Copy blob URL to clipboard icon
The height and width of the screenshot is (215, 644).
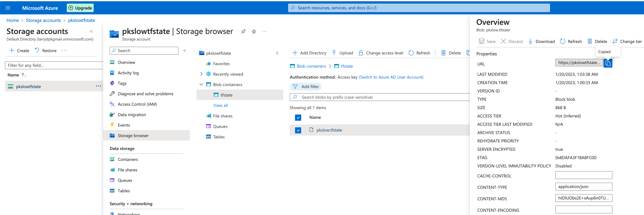(x=608, y=64)
